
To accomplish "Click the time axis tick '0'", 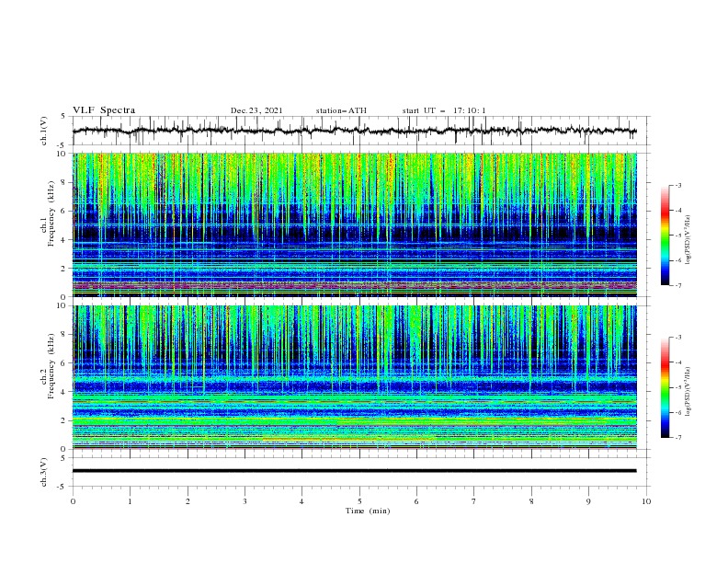I will pos(73,501).
